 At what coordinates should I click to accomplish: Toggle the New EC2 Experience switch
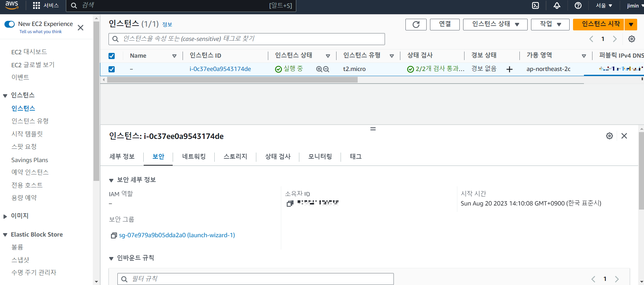[x=10, y=24]
